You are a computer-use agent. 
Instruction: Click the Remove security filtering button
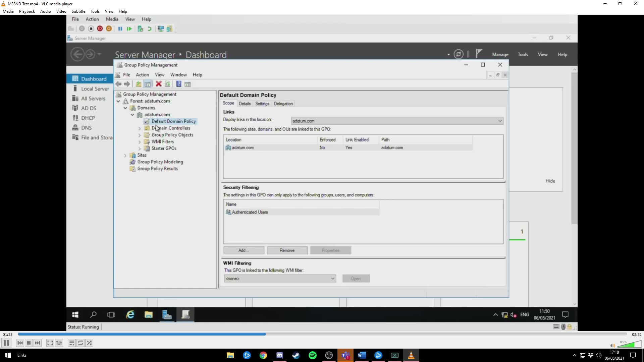point(287,250)
